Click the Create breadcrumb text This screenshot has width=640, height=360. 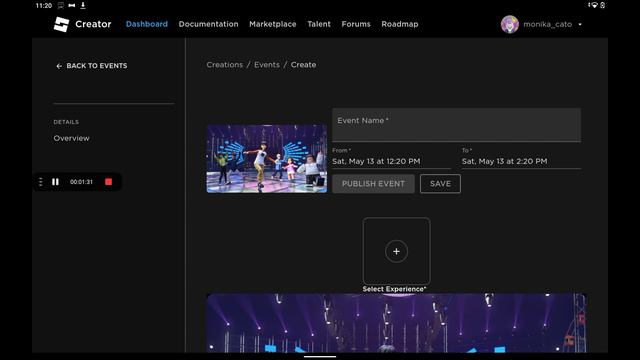[303, 64]
